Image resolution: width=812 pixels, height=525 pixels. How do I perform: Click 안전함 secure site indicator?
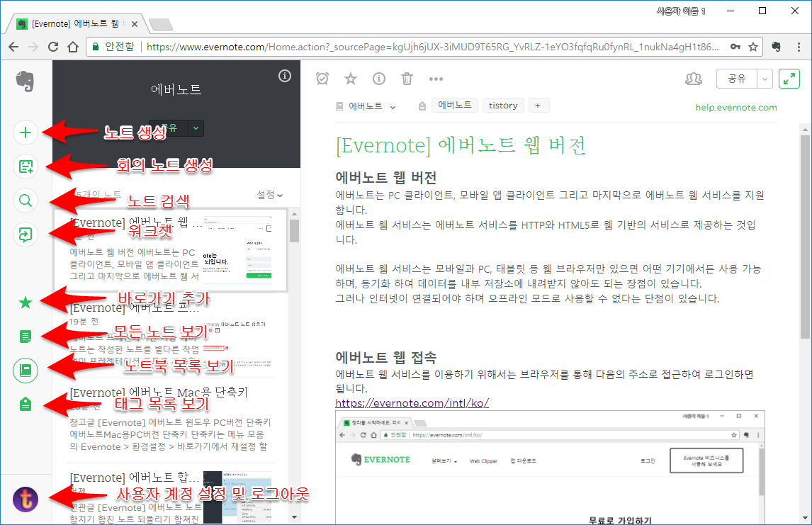click(113, 47)
